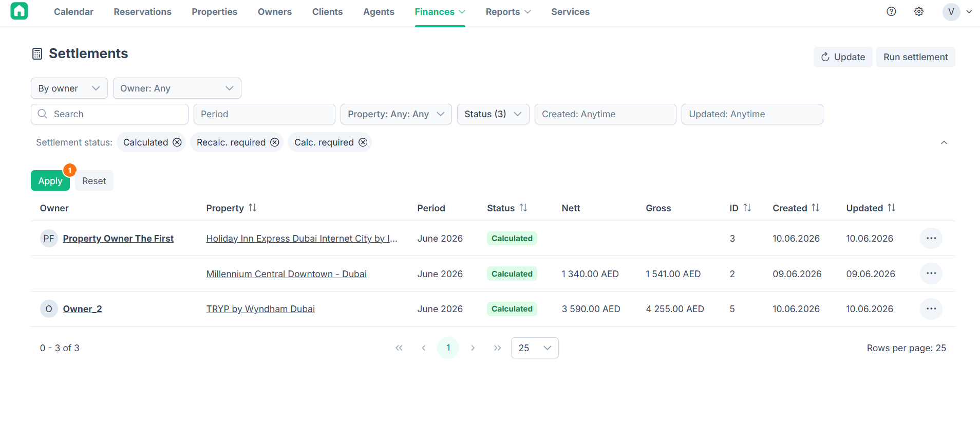Open Property Owner The First link
This screenshot has height=437, width=980.
pyautogui.click(x=118, y=239)
